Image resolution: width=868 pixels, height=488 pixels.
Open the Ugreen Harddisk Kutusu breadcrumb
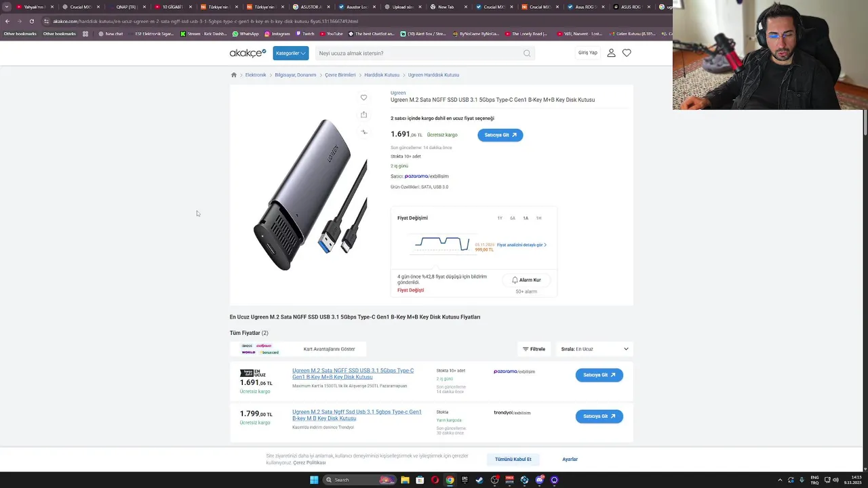tap(433, 75)
